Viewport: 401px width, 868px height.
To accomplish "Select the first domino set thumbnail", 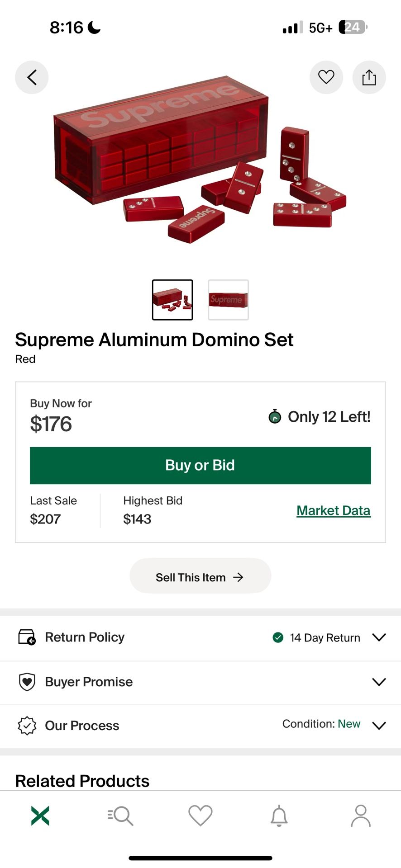I will coord(172,300).
